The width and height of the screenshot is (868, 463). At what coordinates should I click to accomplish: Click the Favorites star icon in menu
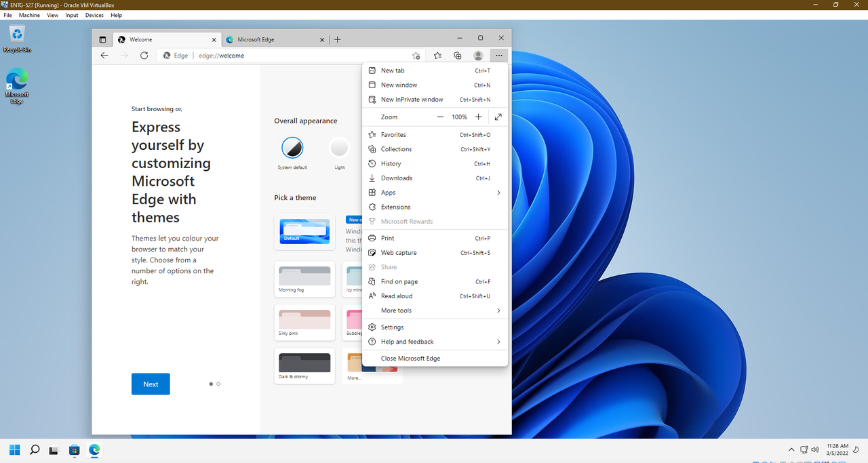[372, 135]
